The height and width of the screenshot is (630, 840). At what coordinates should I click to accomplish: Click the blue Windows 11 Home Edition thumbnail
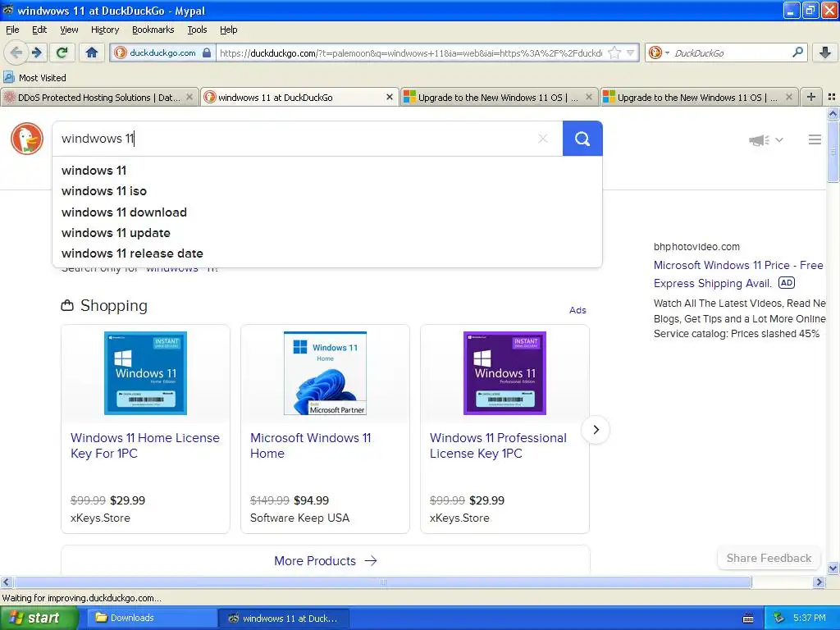point(145,373)
